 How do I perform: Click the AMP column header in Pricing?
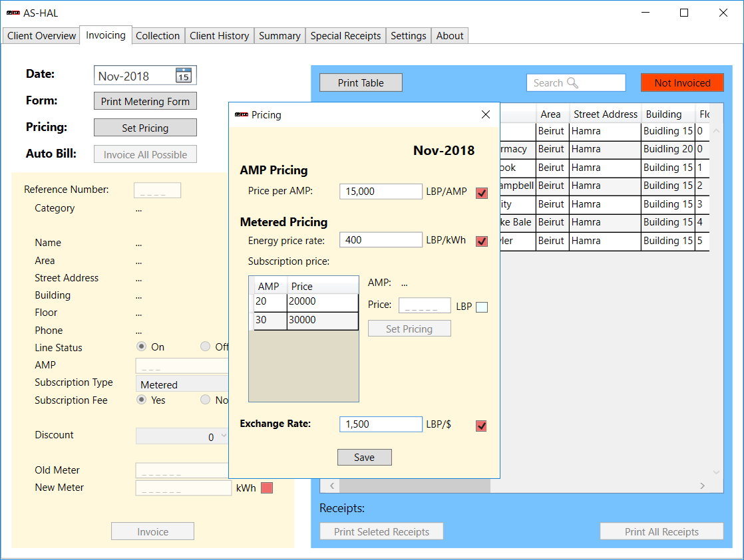click(x=269, y=287)
